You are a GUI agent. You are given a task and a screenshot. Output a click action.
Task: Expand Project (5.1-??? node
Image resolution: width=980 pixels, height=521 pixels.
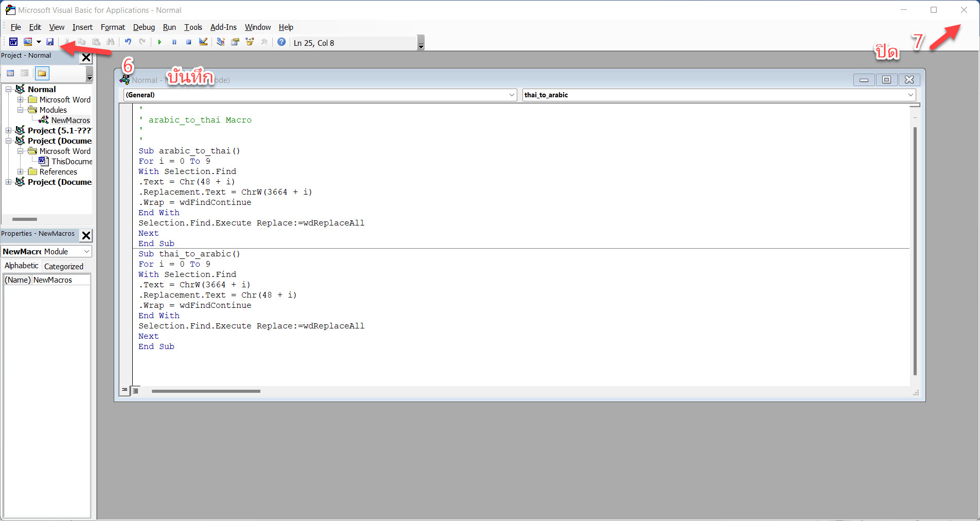pos(9,130)
